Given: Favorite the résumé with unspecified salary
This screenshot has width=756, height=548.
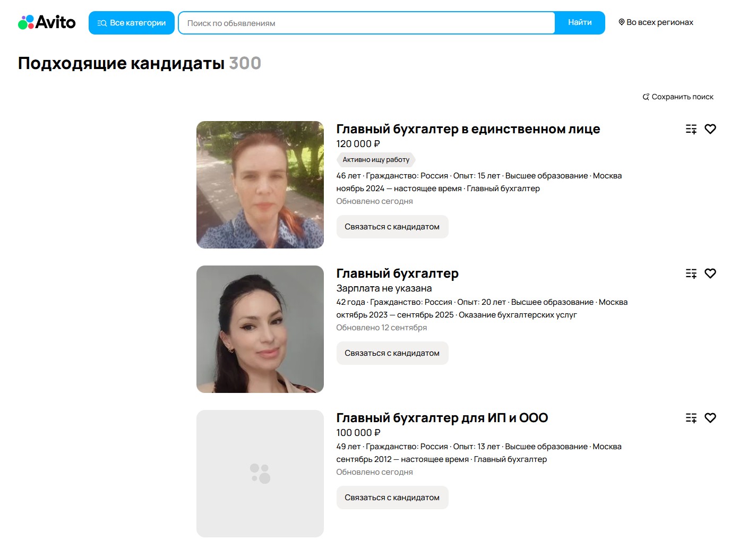Looking at the screenshot, I should click(x=710, y=273).
